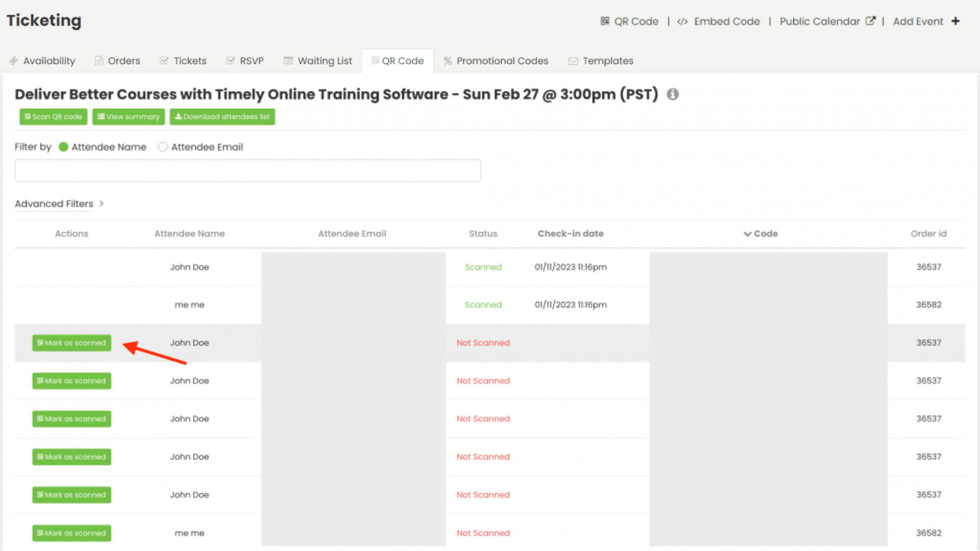Sort by the Check-in date column
980x551 pixels.
point(570,234)
